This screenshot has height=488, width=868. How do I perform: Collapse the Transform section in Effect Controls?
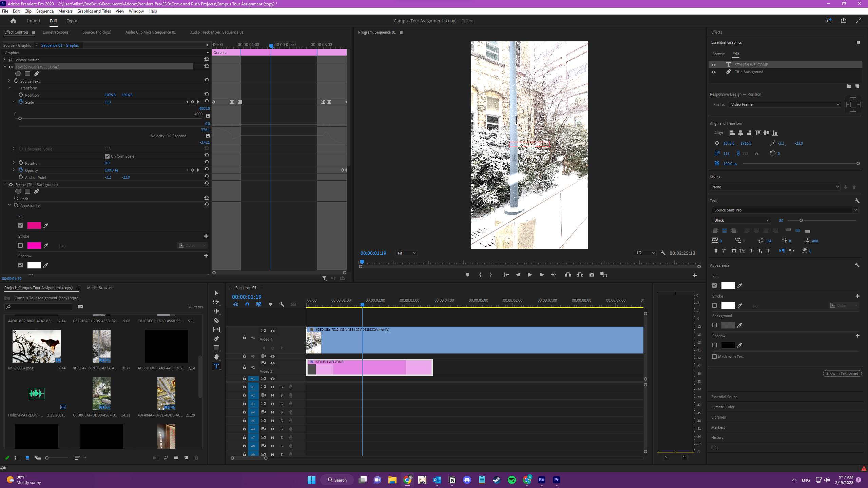click(10, 88)
